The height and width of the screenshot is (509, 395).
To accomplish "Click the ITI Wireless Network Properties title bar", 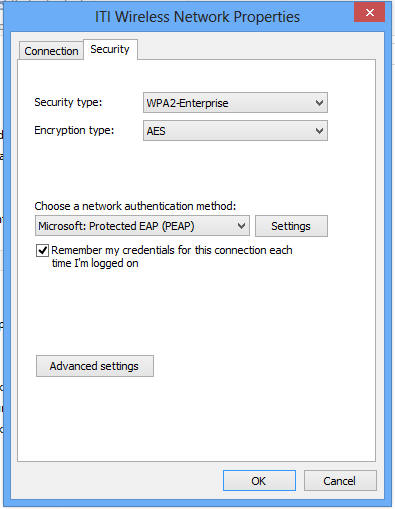I will [x=197, y=17].
